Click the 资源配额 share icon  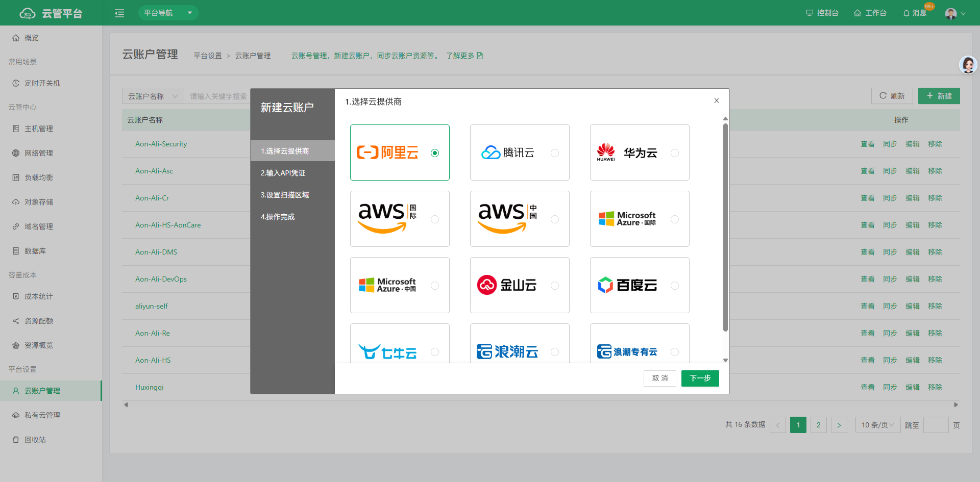pyautogui.click(x=16, y=321)
